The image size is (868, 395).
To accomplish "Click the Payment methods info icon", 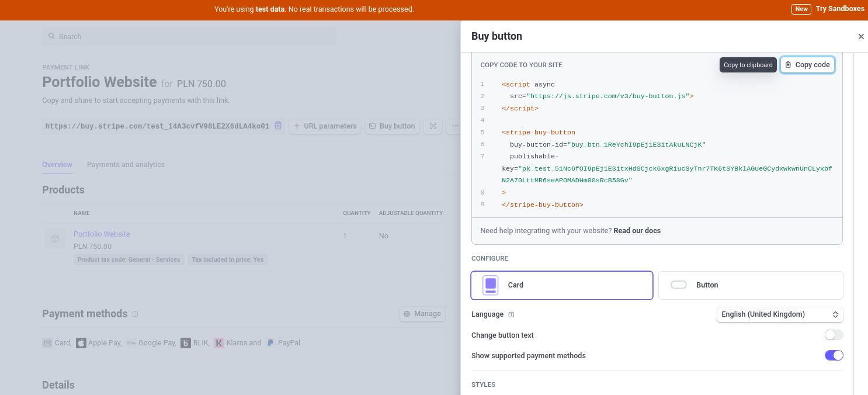I will coord(135,314).
